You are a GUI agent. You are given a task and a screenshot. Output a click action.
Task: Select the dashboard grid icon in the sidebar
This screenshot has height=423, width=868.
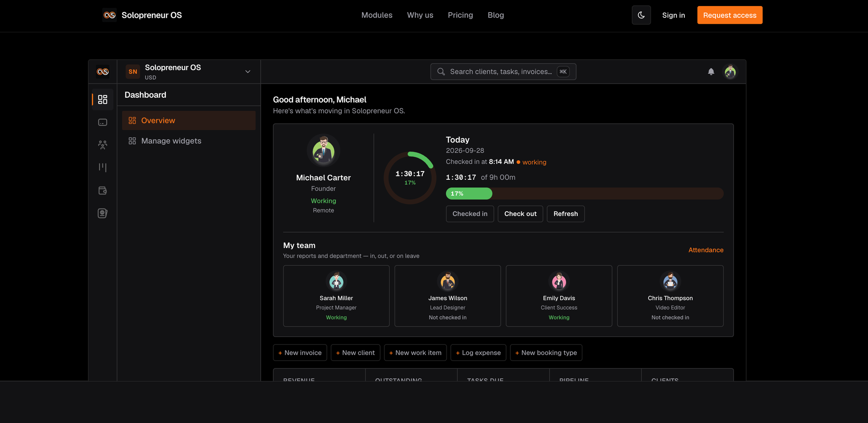click(x=102, y=99)
